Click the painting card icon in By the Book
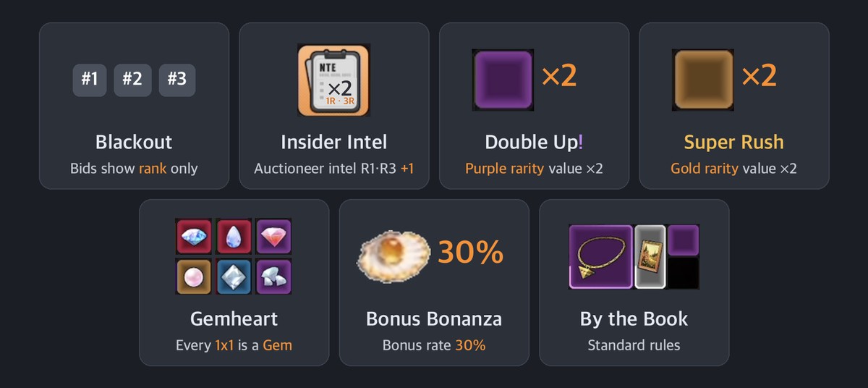 tap(650, 256)
